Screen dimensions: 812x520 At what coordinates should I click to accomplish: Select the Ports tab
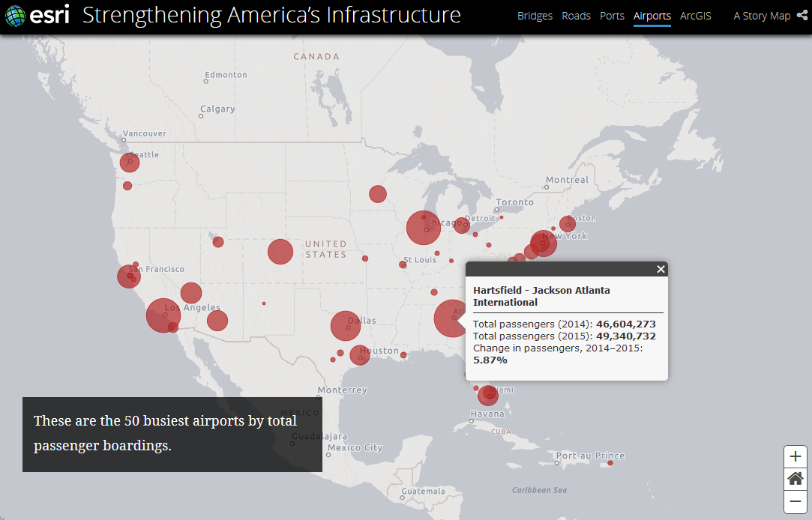612,16
